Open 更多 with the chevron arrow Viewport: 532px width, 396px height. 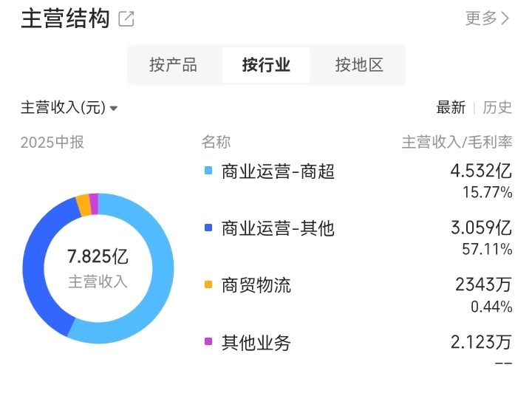pyautogui.click(x=487, y=18)
